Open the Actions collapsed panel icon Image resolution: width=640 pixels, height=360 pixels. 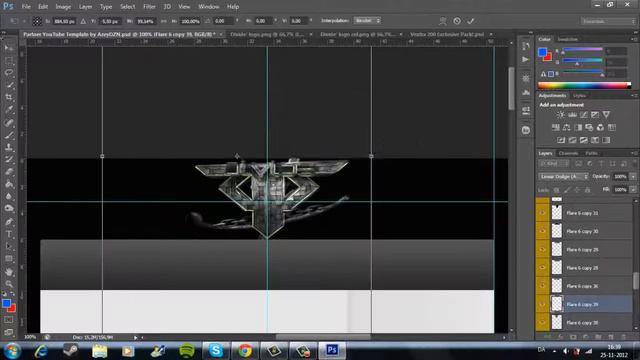pos(526,60)
